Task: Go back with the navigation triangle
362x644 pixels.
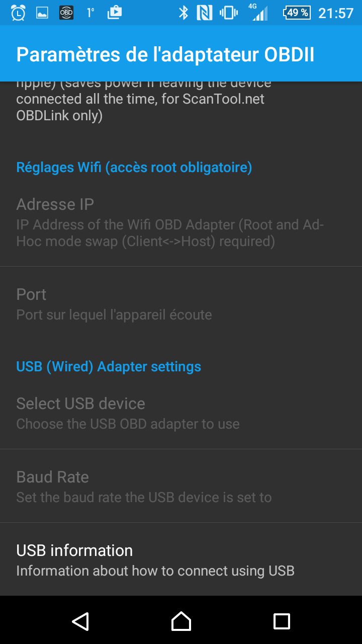Action: [x=80, y=621]
